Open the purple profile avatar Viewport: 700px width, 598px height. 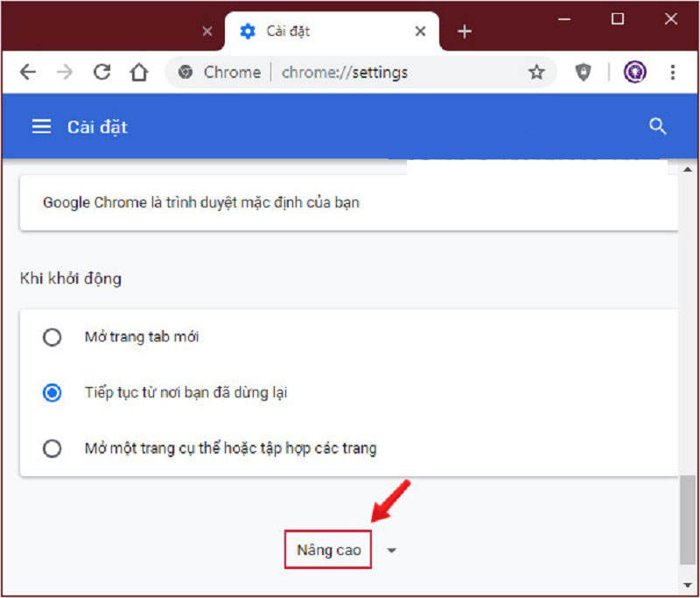pos(635,72)
